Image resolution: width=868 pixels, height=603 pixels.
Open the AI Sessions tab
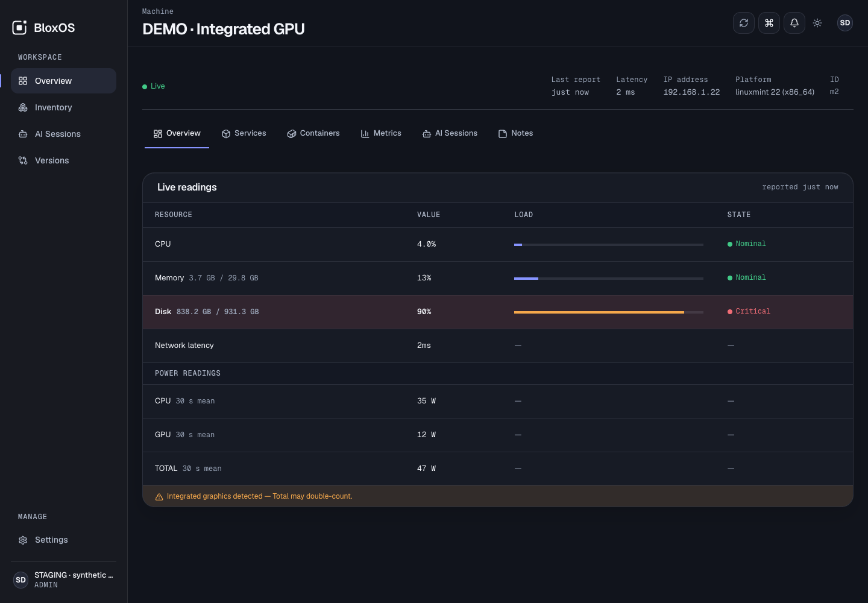pos(450,133)
